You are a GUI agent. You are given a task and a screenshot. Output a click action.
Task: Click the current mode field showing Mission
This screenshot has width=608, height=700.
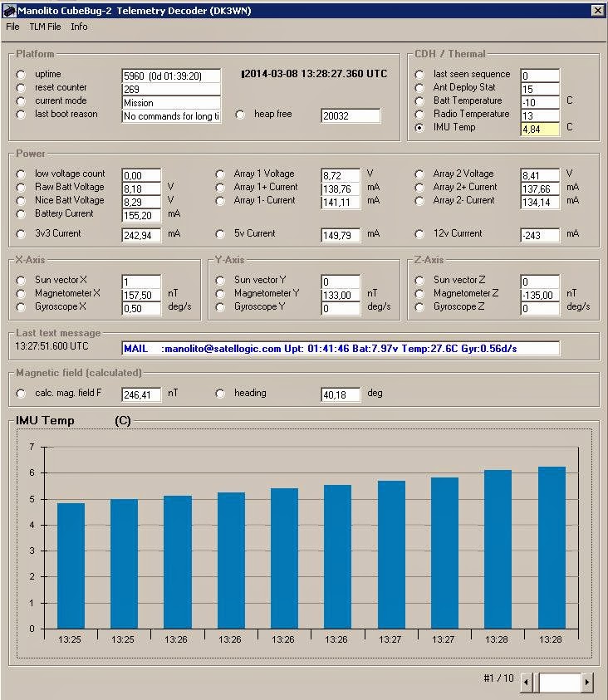coord(171,103)
